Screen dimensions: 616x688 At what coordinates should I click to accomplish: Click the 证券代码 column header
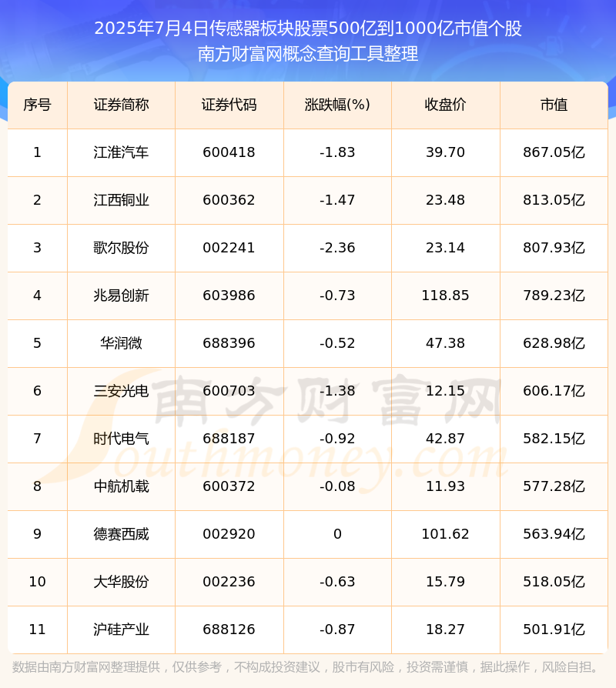tap(229, 105)
